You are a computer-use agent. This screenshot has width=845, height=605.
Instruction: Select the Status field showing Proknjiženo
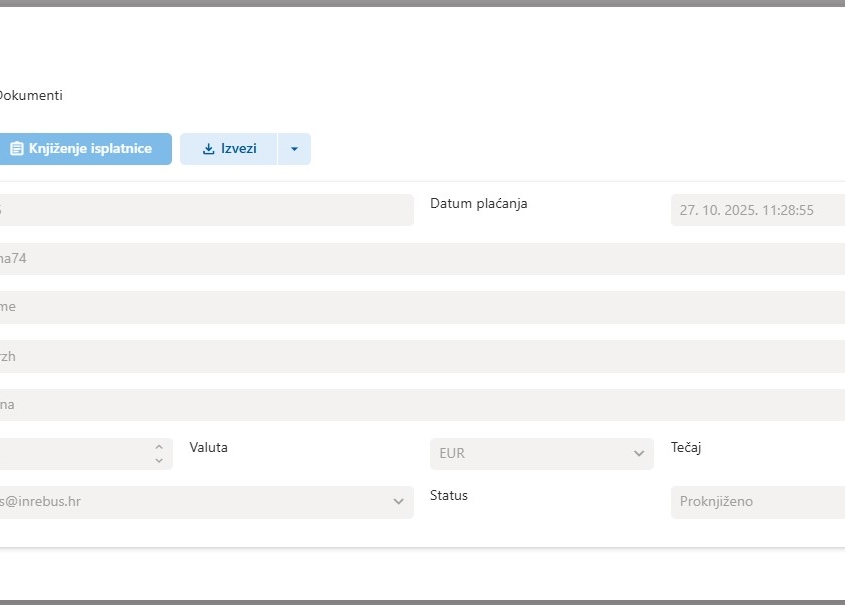click(x=757, y=502)
